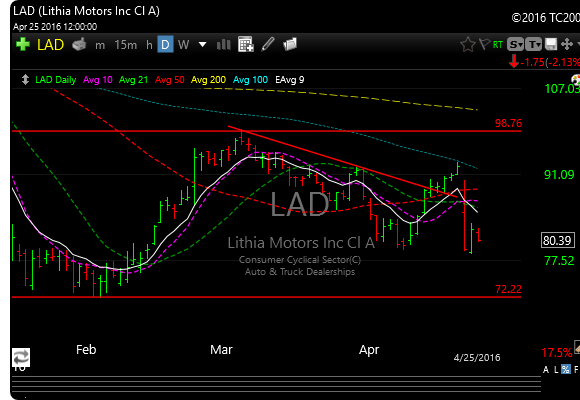The height and width of the screenshot is (400, 580).
Task: Click the LAD ticker symbol in toolbar
Action: tap(50, 45)
